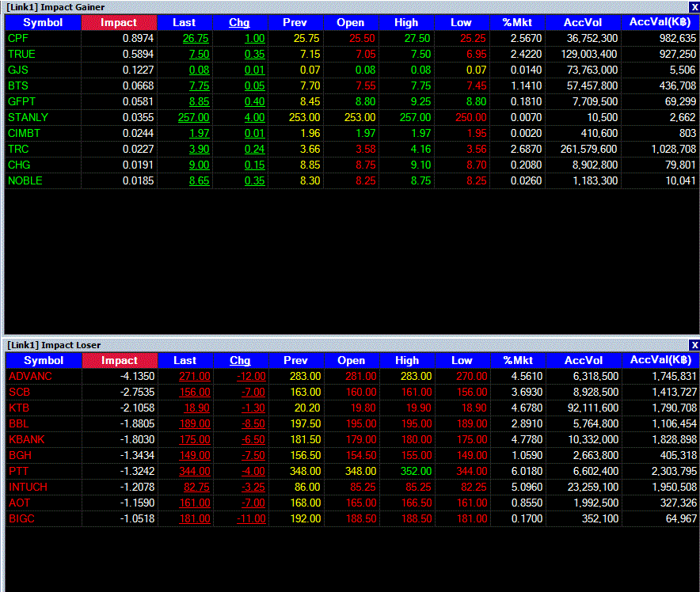Click Prev header in Impact Gainer table

[295, 23]
